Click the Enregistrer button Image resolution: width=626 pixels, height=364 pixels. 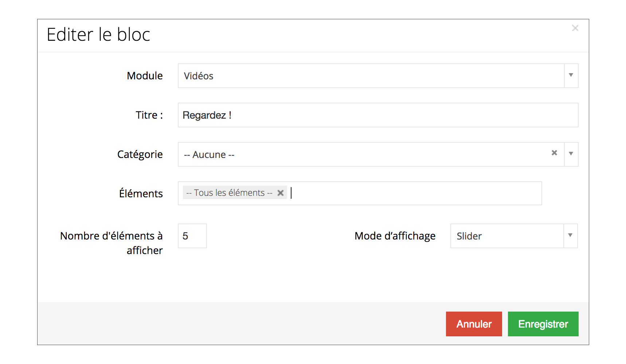coord(543,324)
